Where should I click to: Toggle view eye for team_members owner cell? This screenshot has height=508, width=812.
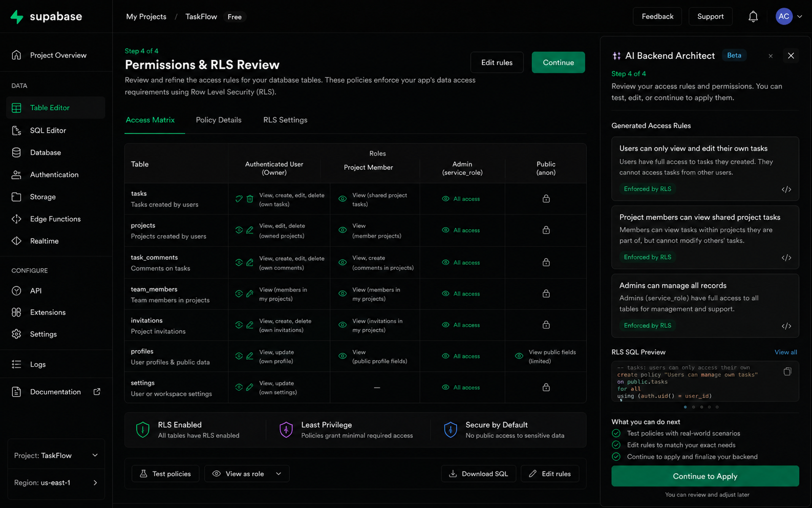tap(239, 293)
